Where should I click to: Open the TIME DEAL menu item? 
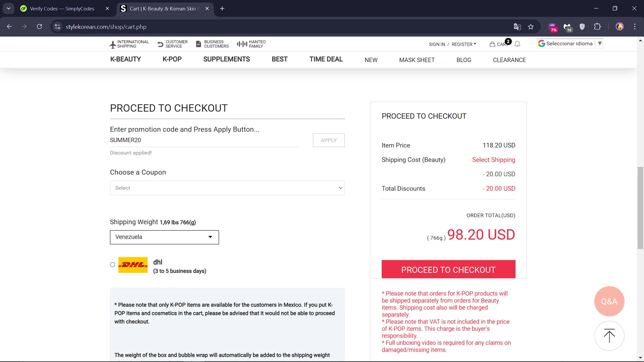(326, 59)
